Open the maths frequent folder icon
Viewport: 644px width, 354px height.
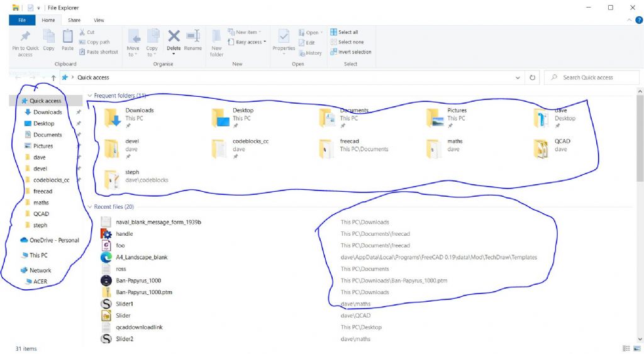pos(434,148)
